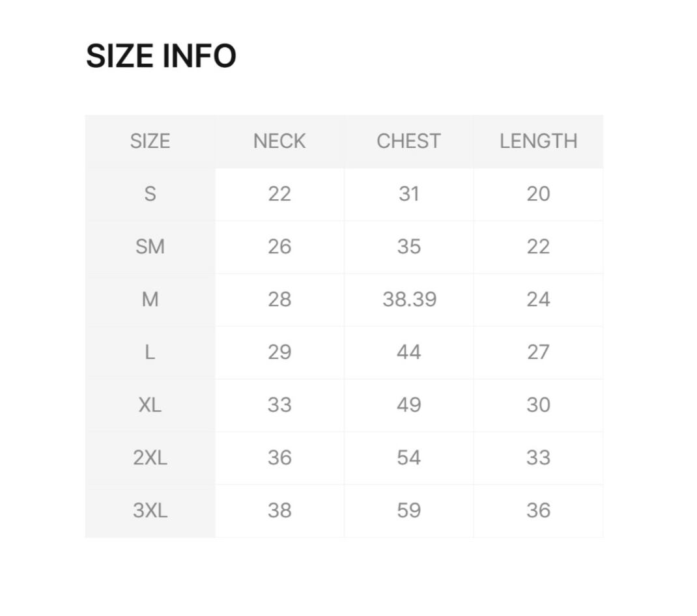Select the SM size row label
Screen dimensions: 697x616
pyautogui.click(x=150, y=247)
